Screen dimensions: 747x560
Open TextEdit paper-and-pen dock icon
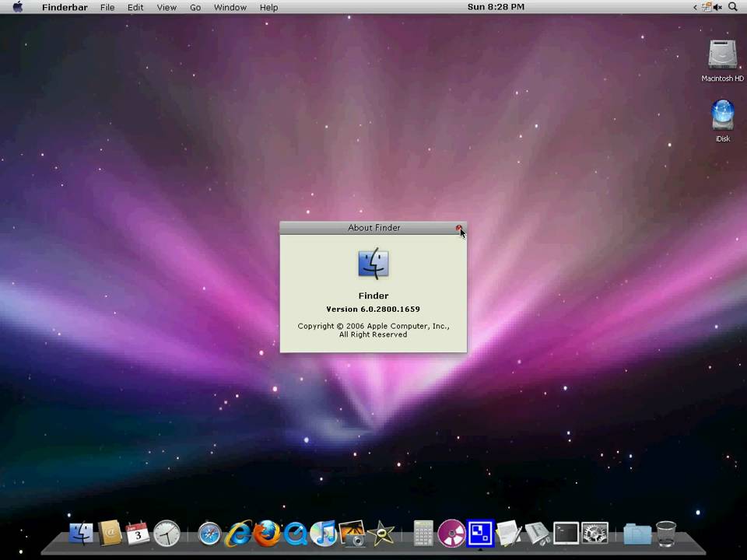point(508,534)
